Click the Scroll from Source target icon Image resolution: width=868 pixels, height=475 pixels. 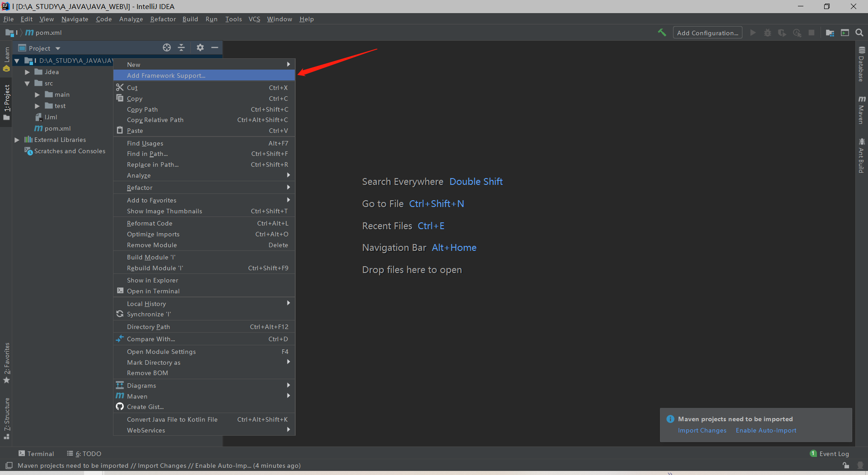click(x=167, y=47)
